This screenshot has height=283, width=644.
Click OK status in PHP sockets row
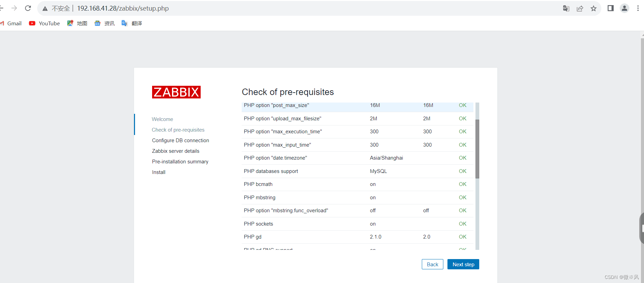(462, 224)
